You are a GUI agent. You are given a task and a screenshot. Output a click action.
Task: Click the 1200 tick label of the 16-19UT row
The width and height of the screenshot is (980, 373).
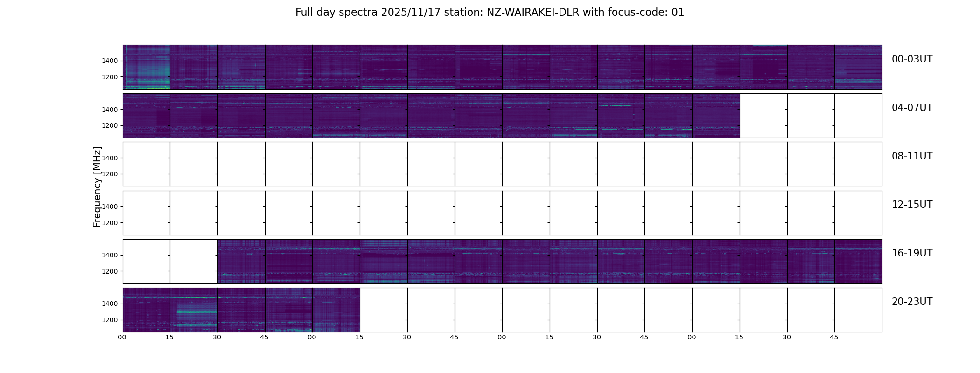tap(110, 271)
